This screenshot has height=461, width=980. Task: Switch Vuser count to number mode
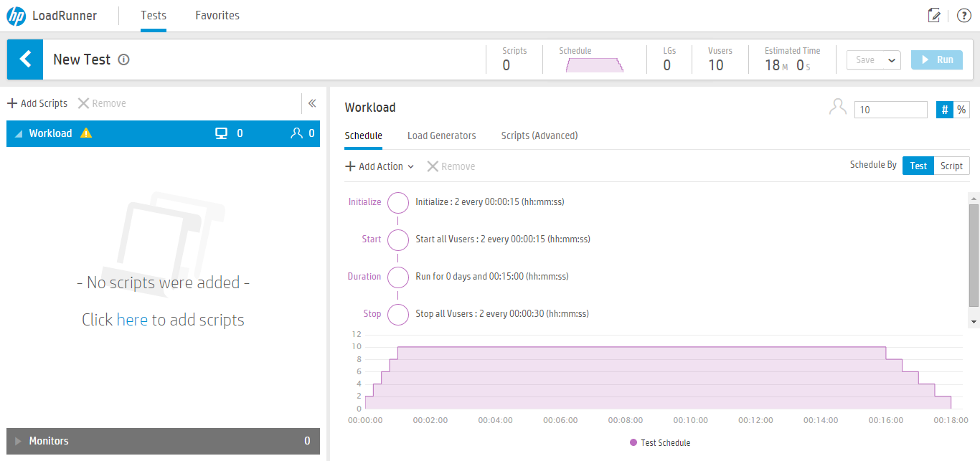(945, 110)
